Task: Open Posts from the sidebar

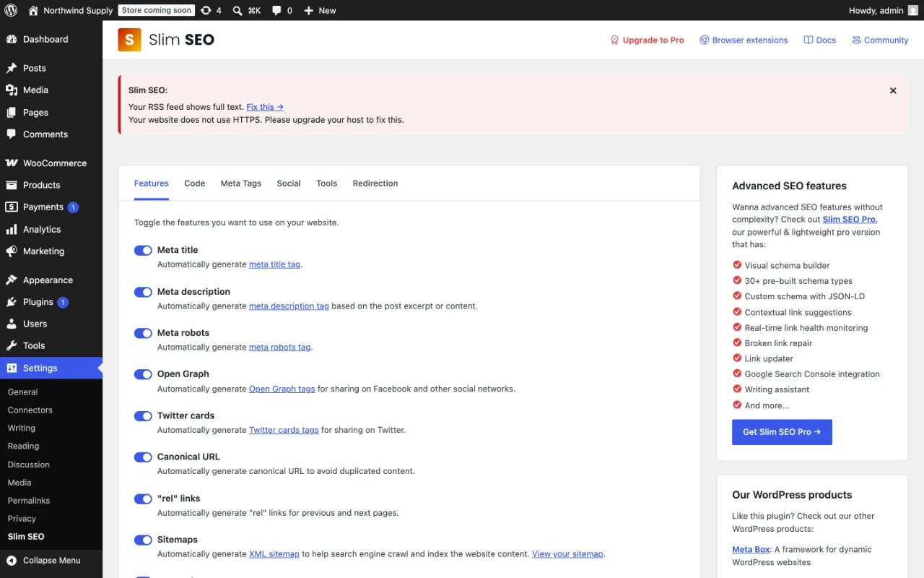Action: point(51,68)
